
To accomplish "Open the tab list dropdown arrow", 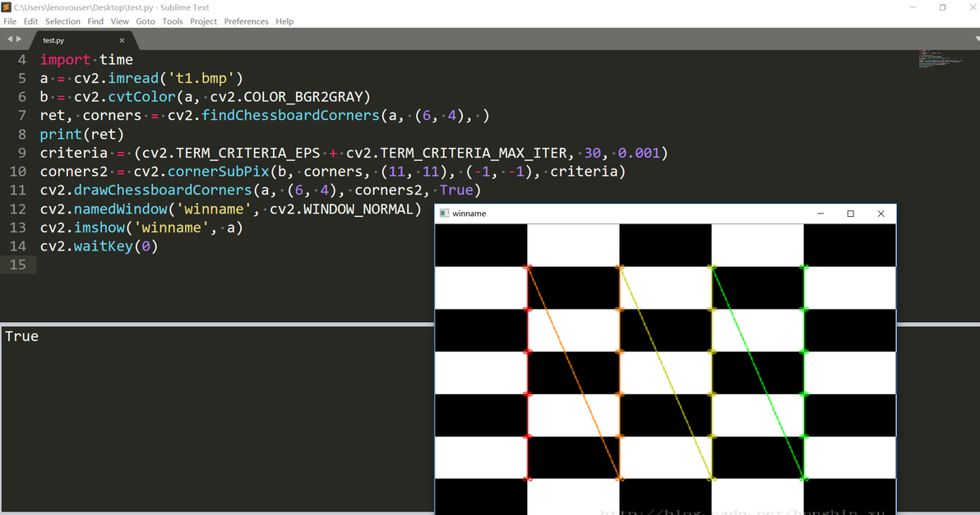I will 977,39.
